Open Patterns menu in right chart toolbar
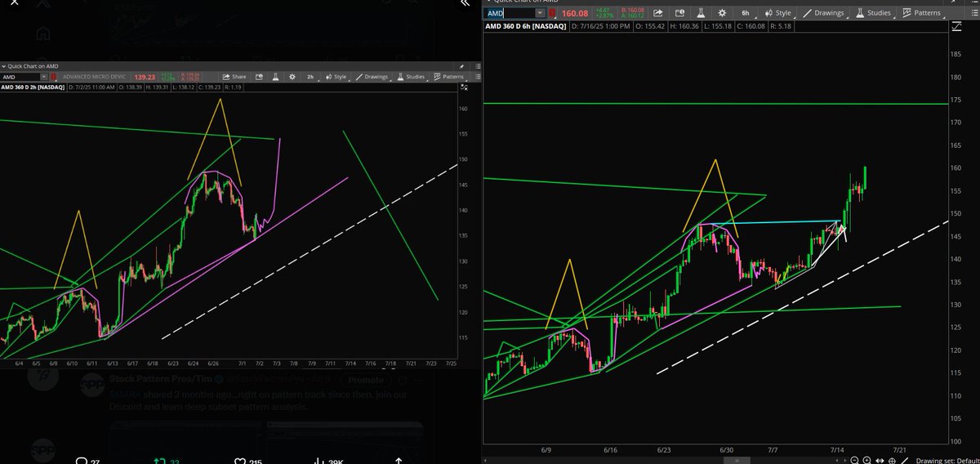The width and height of the screenshot is (980, 464). pyautogui.click(x=920, y=13)
